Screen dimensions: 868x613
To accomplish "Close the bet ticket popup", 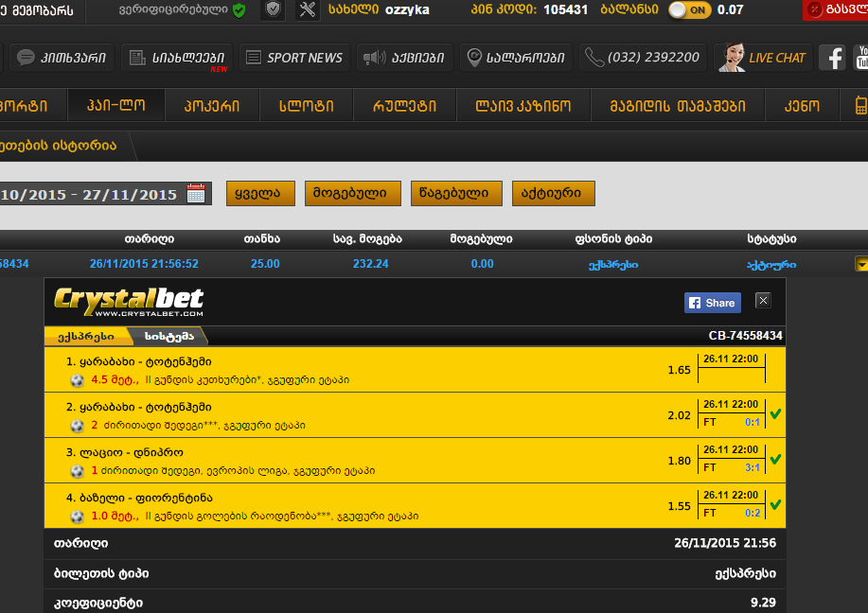I will coord(763,301).
